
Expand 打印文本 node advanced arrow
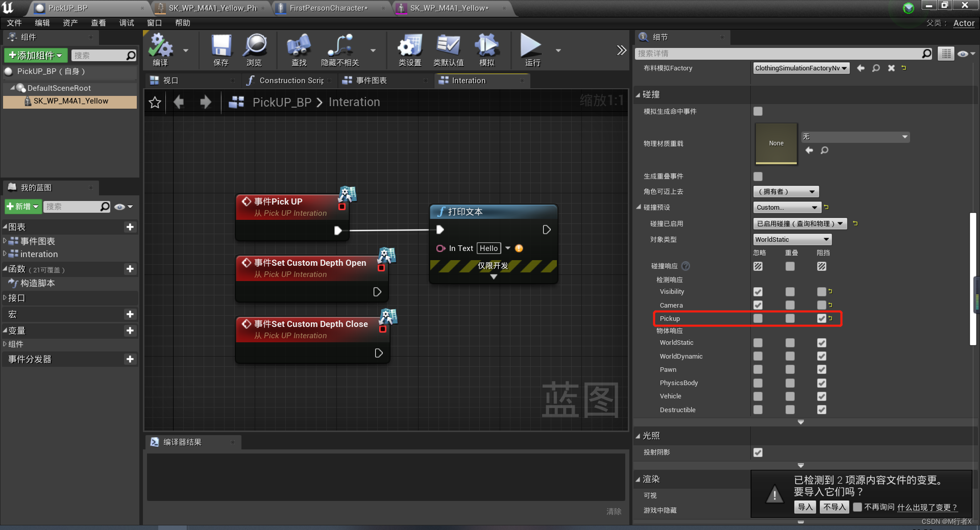pyautogui.click(x=494, y=277)
